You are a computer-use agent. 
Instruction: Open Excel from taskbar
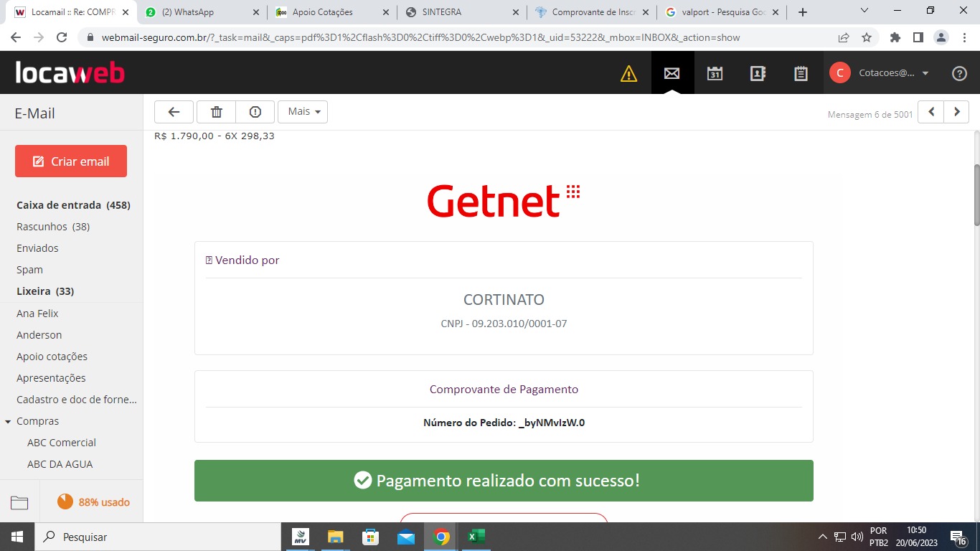pyautogui.click(x=476, y=537)
